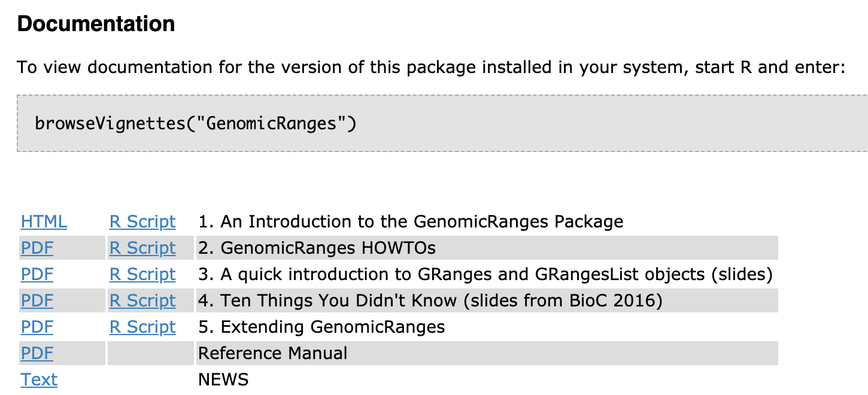
Task: Open R Script for Introduction to GenomicRanges
Action: click(x=142, y=222)
